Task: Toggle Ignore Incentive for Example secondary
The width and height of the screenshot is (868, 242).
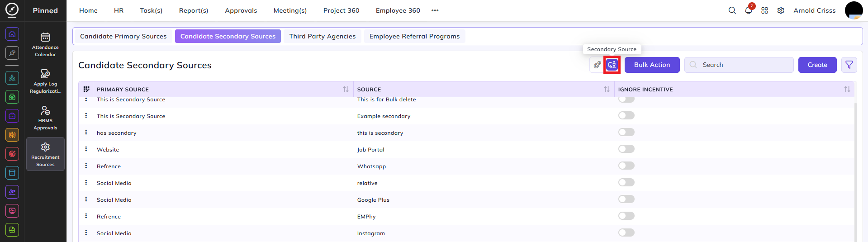Action: coord(626,115)
